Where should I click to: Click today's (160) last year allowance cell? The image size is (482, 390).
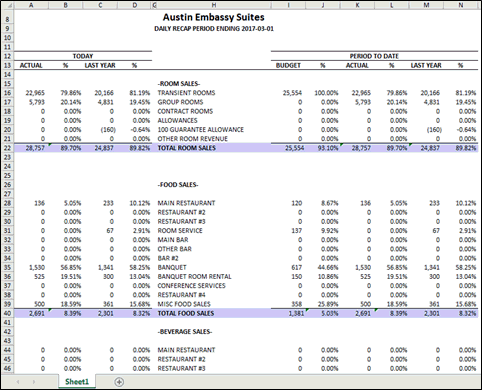pos(108,130)
